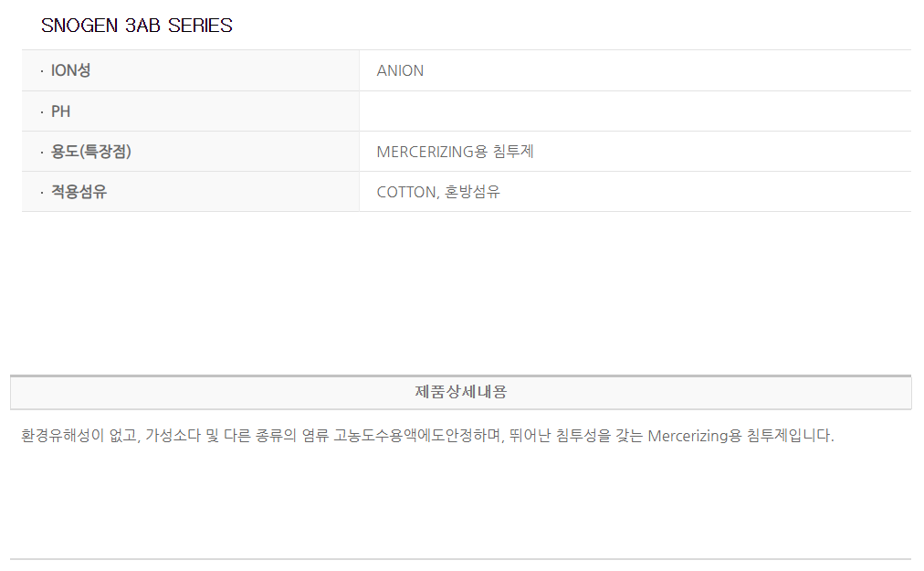Click the ION성 row label
The image size is (924, 571).
click(70, 70)
